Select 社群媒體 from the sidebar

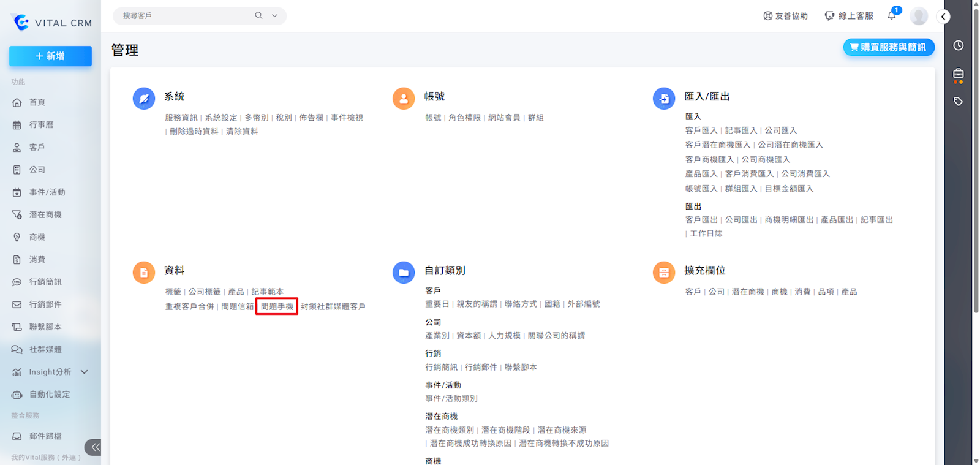click(45, 349)
